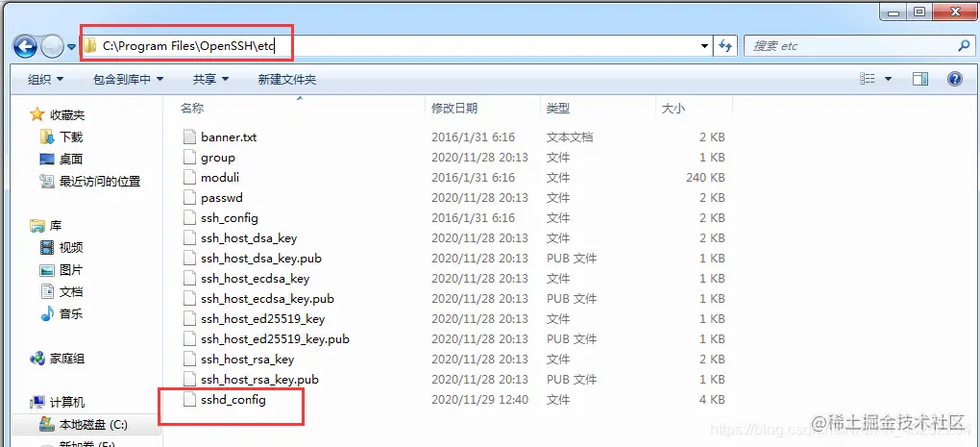The image size is (980, 447).
Task: Click the ssh_config file icon
Action: pos(189,218)
